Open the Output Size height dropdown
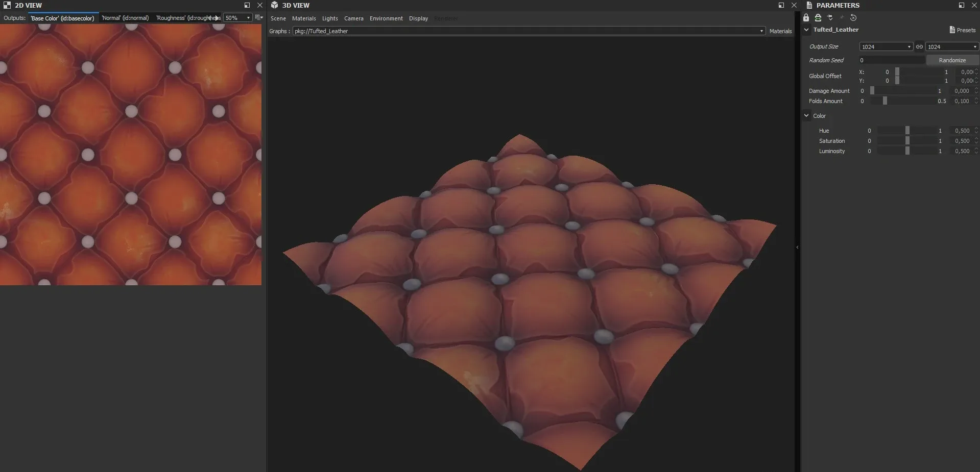This screenshot has height=472, width=980. click(x=952, y=46)
